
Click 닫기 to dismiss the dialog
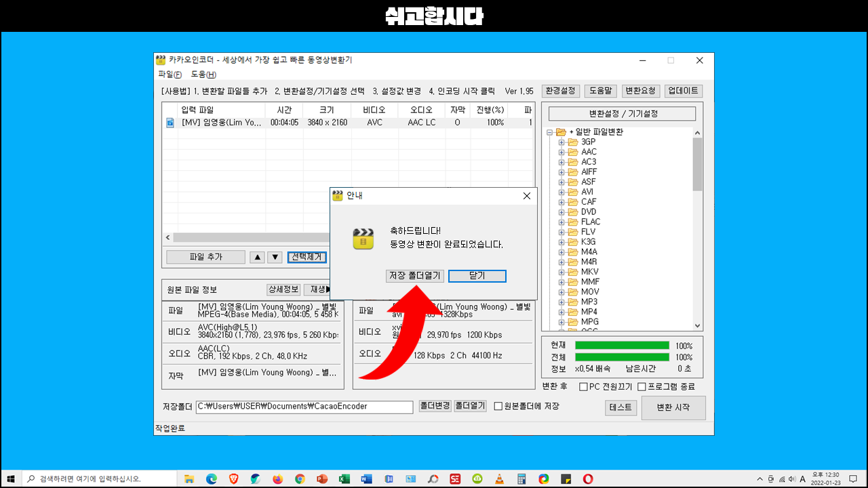pyautogui.click(x=477, y=276)
